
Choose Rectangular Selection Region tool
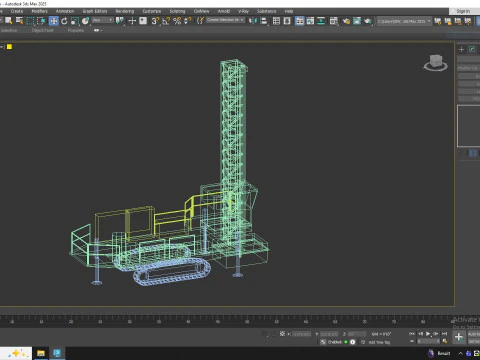[x=30, y=21]
